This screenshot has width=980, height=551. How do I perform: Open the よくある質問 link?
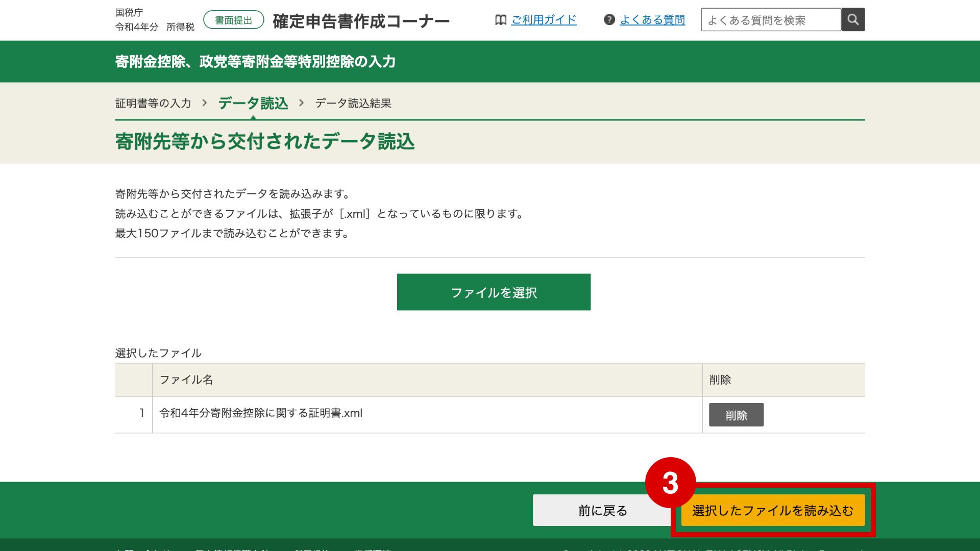pos(652,20)
